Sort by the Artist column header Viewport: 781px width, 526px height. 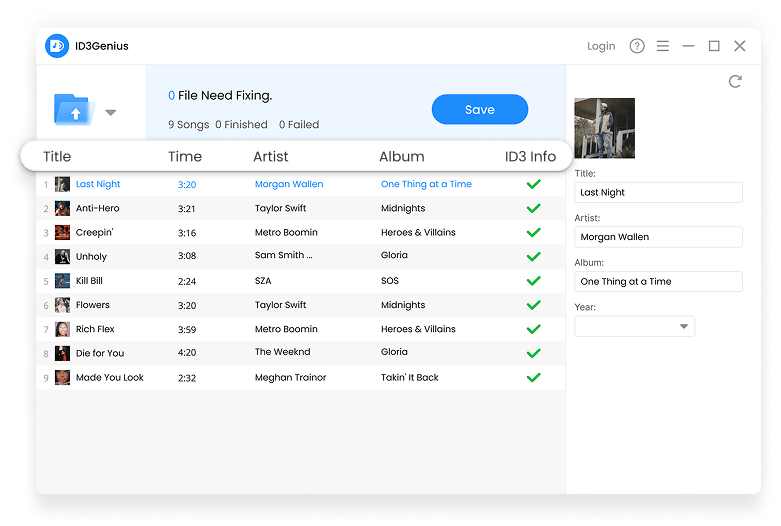(270, 156)
